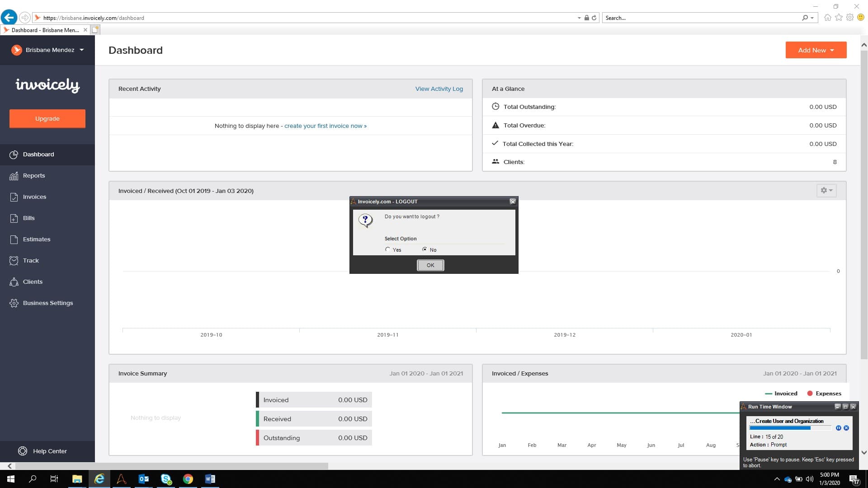
Task: Open Windows taskbar search
Action: (33, 479)
